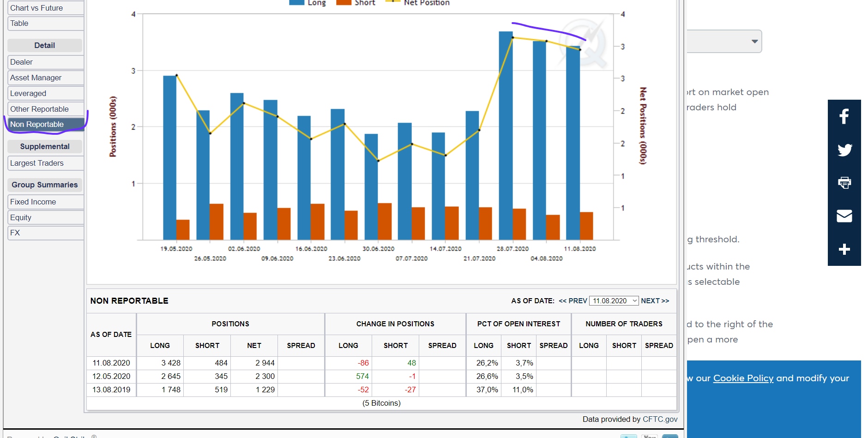Select Asset Manager category
This screenshot has width=868, height=438.
point(46,78)
